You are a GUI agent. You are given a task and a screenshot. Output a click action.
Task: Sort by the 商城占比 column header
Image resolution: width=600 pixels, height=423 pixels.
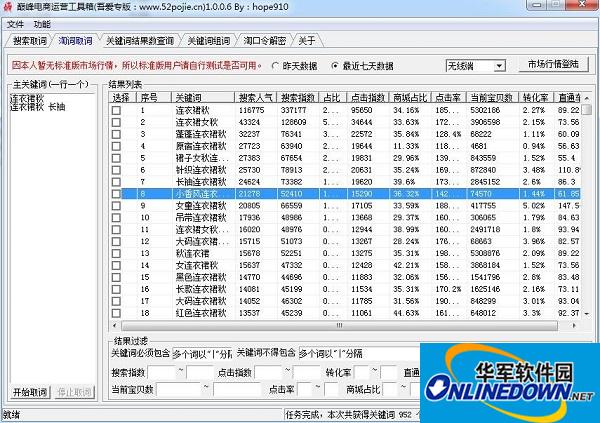coord(410,98)
